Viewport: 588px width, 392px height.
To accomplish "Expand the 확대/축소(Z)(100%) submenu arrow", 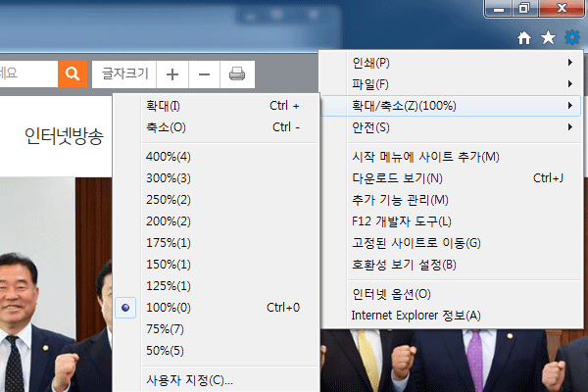I will click(x=570, y=106).
